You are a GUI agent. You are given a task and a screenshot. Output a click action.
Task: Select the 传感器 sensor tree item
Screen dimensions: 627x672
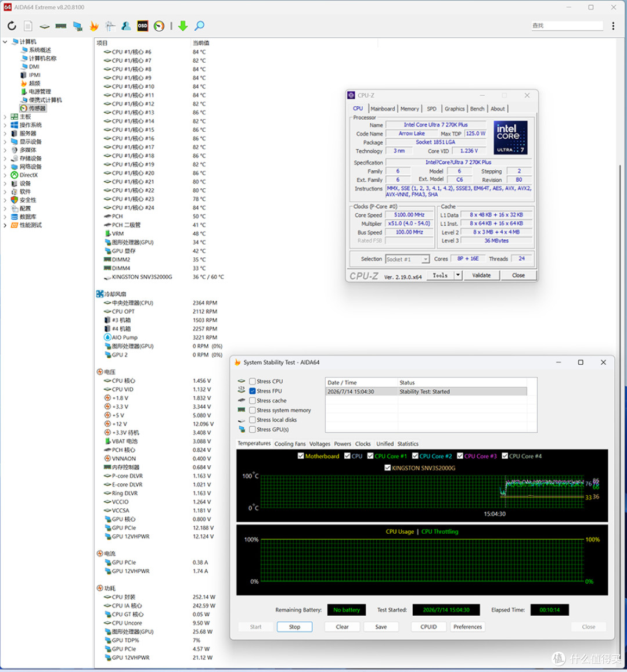coord(33,109)
